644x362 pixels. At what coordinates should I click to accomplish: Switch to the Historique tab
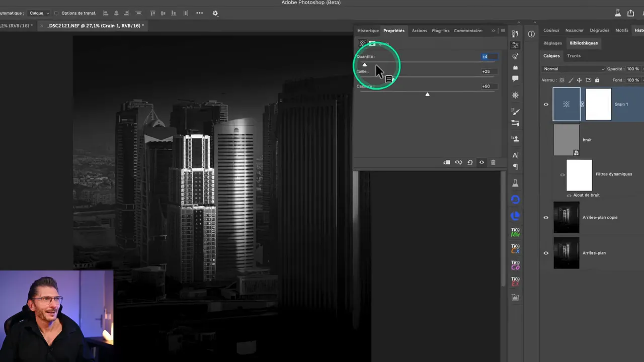(368, 31)
